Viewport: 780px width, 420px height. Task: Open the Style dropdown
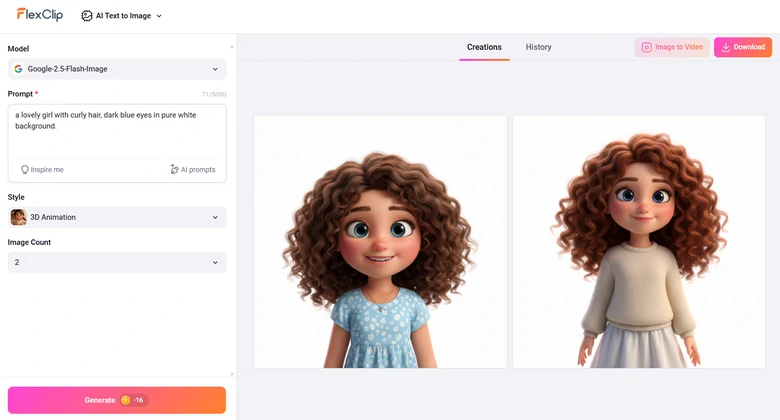[x=117, y=217]
